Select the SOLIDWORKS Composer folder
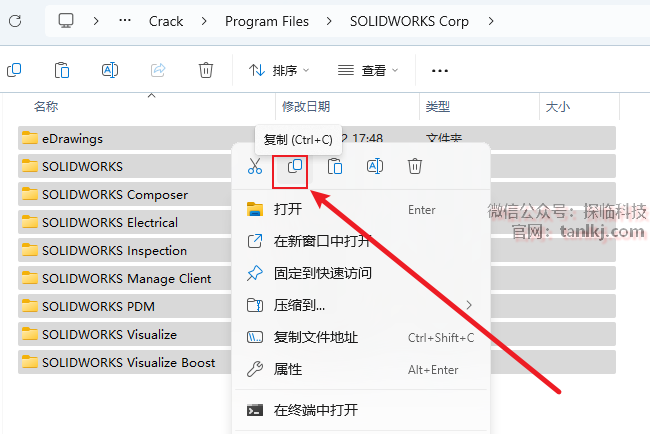The image size is (650, 434). point(124,194)
